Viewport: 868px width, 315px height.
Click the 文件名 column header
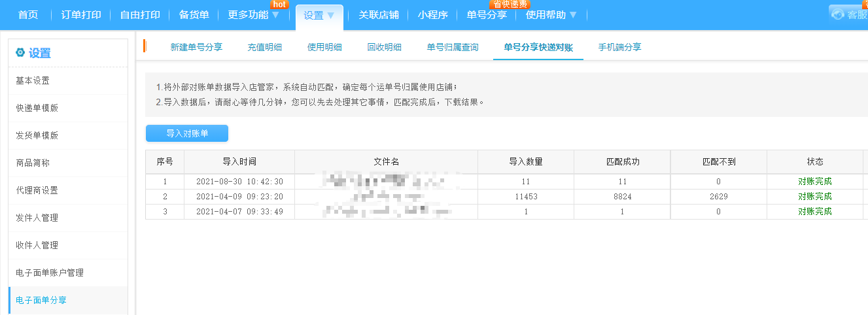pos(386,162)
